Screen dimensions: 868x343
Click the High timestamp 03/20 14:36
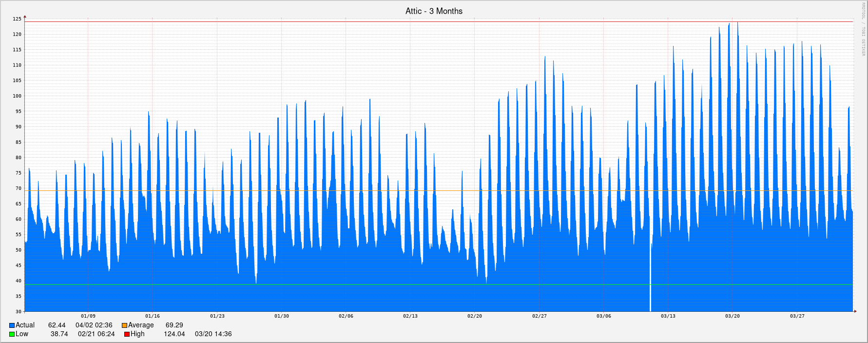coord(213,334)
